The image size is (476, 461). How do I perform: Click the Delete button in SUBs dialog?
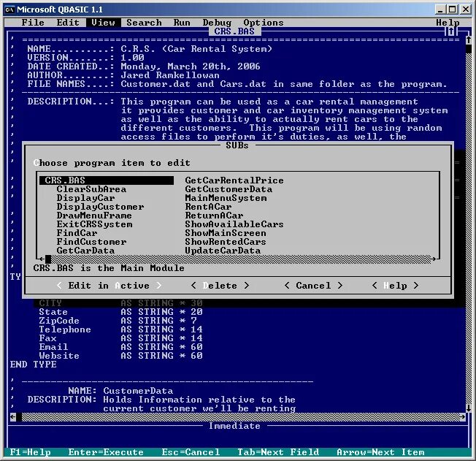click(220, 286)
